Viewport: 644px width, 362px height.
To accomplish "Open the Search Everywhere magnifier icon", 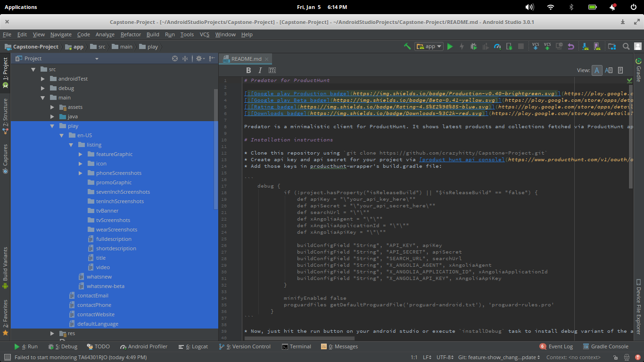I will [x=626, y=46].
